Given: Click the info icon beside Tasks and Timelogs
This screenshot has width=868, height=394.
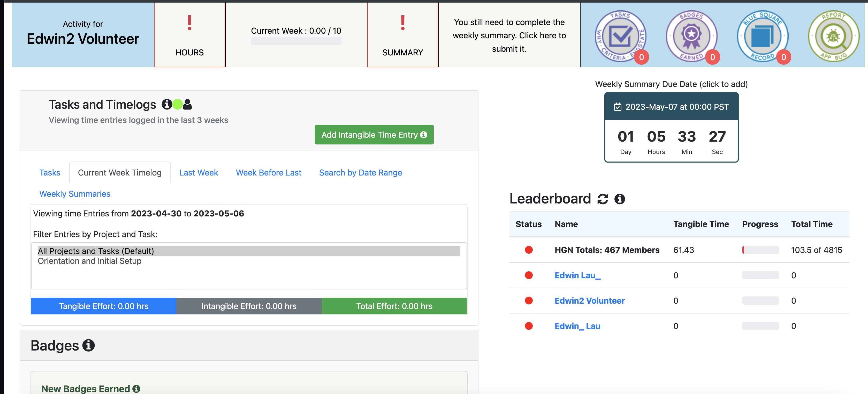Looking at the screenshot, I should [x=167, y=105].
